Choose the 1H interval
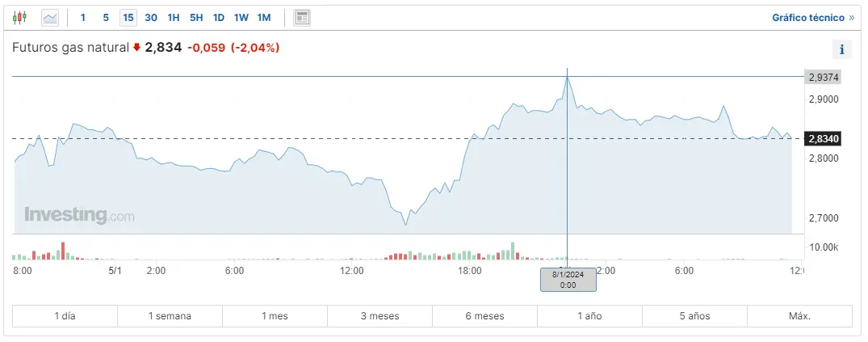 click(174, 17)
